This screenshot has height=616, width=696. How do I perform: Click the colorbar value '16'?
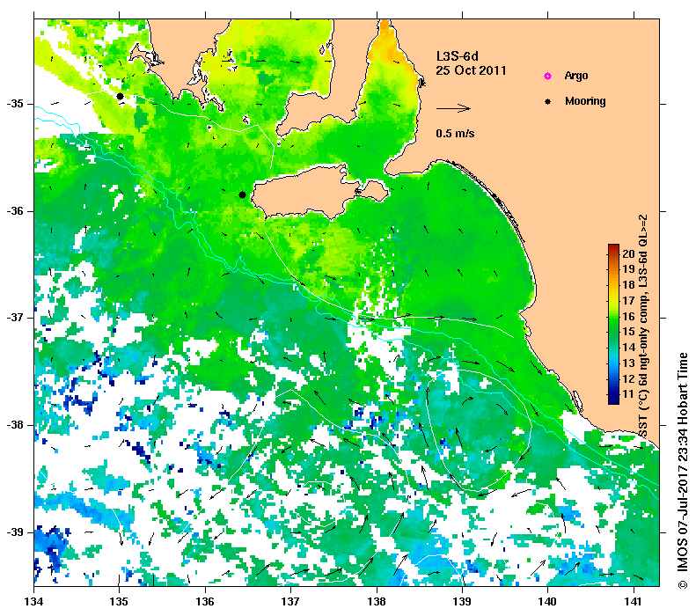click(628, 316)
